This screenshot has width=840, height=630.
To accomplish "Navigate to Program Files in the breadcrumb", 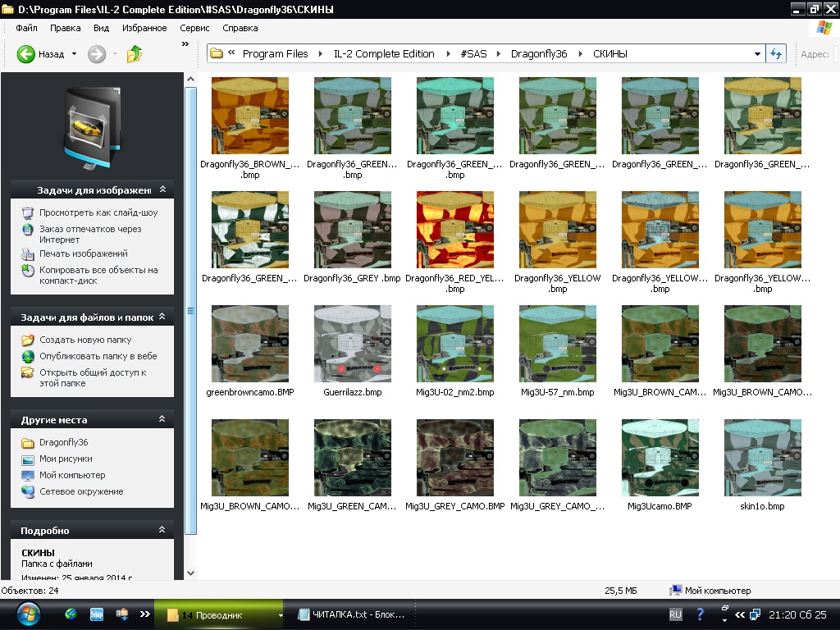I will click(x=276, y=53).
